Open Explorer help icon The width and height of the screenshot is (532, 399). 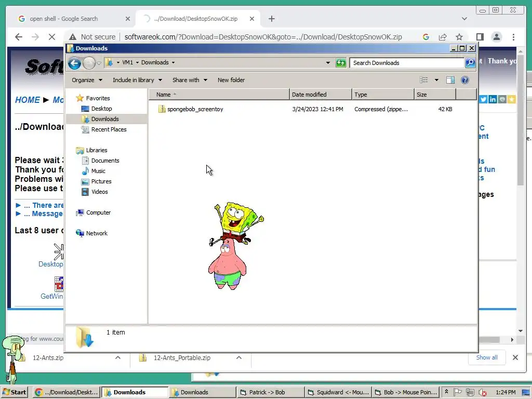tap(465, 80)
